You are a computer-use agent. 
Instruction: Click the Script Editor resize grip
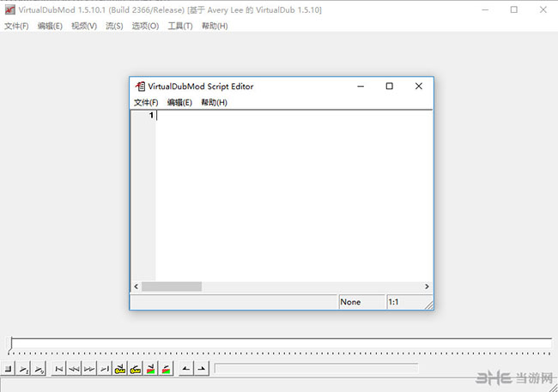tap(429, 305)
